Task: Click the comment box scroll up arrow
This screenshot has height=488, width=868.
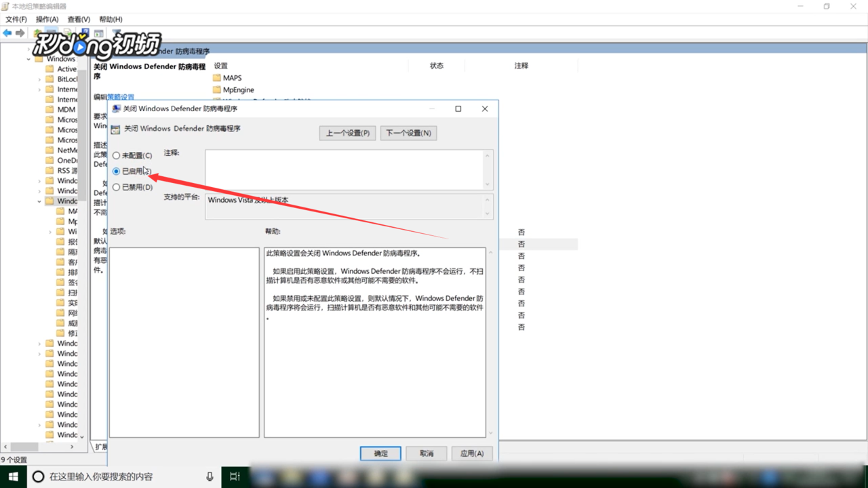Action: pyautogui.click(x=487, y=156)
